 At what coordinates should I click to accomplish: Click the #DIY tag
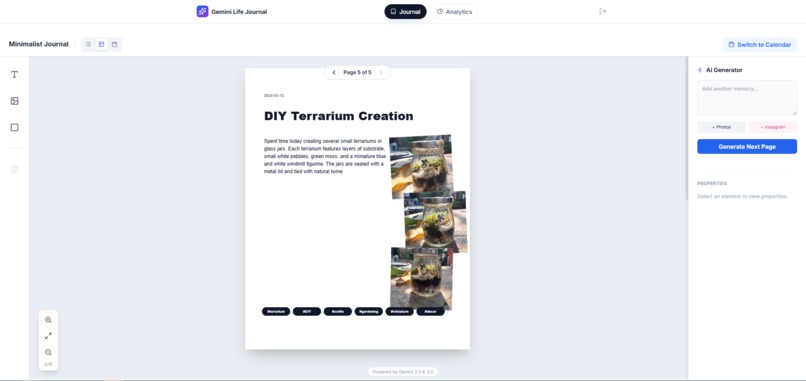point(307,312)
